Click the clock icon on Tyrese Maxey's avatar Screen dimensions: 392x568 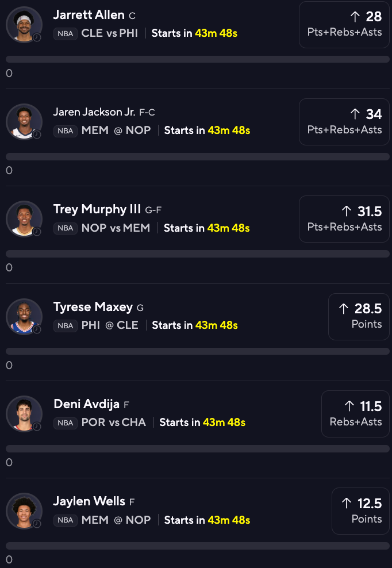(37, 329)
